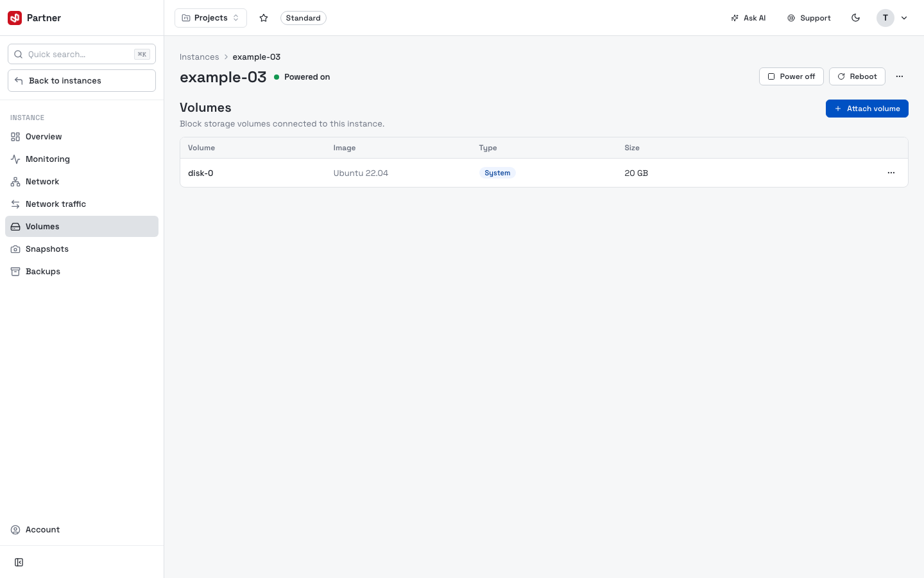Go back to instances
The width and height of the screenshot is (924, 578).
tap(81, 81)
